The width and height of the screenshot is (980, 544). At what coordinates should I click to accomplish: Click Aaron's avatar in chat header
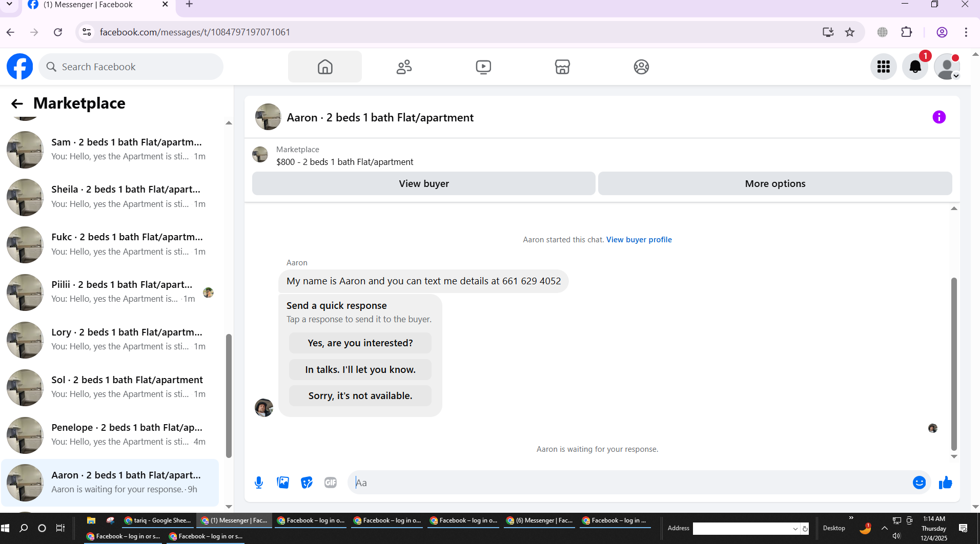click(x=268, y=117)
